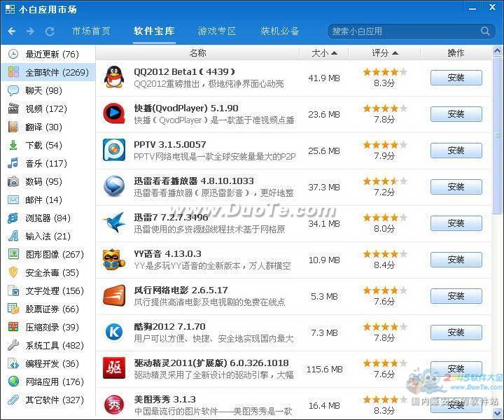This screenshot has width=504, height=420.
Task: Click the 美图秀秀 app icon
Action: coord(114,405)
